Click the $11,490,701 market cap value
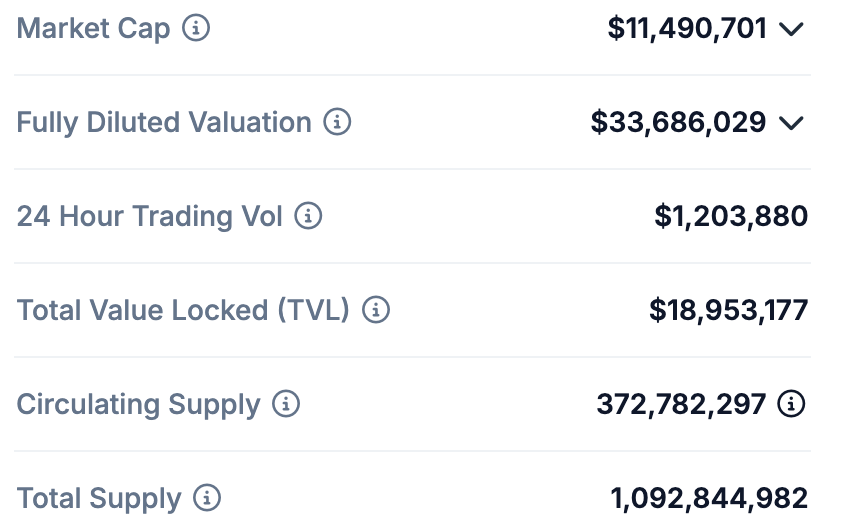Viewport: 856px width, 528px height. (687, 28)
